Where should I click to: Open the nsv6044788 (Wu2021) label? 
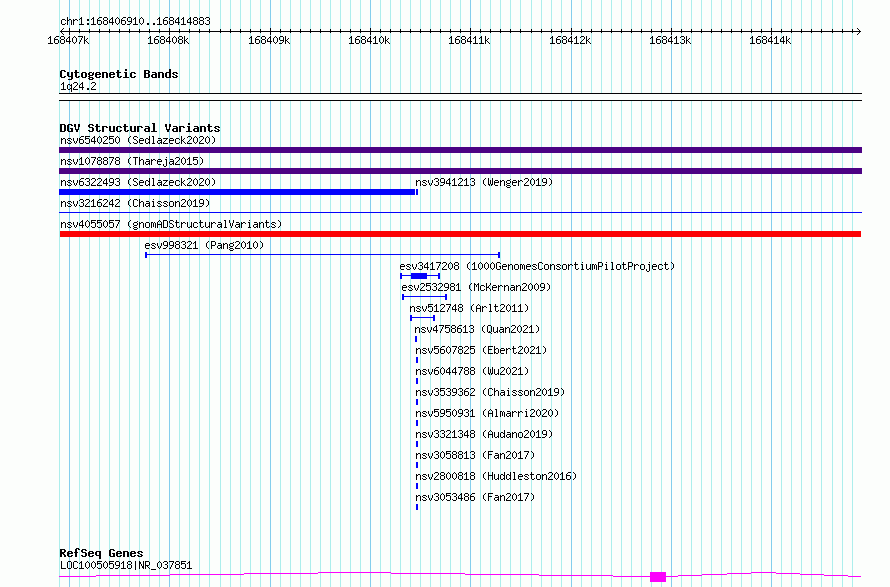point(472,371)
